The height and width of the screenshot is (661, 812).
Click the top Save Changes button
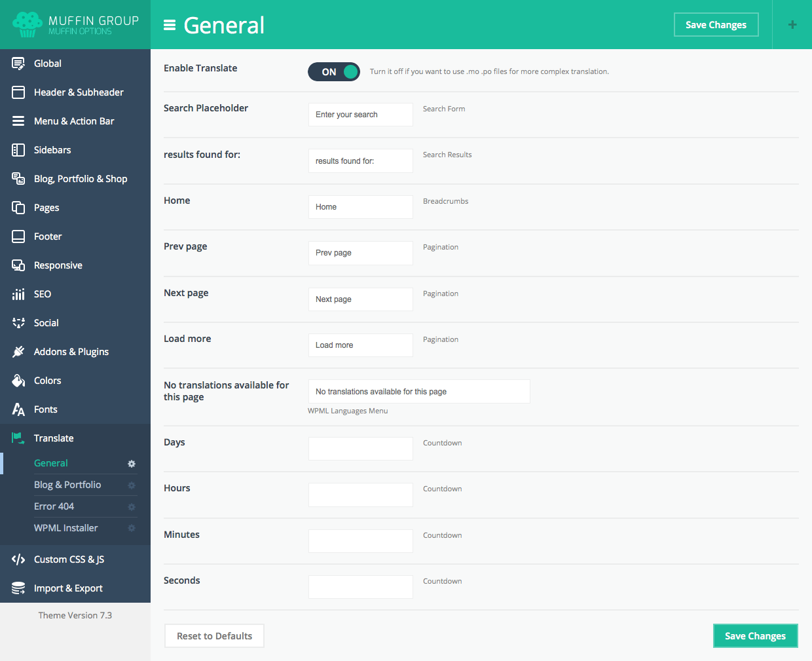click(x=716, y=25)
